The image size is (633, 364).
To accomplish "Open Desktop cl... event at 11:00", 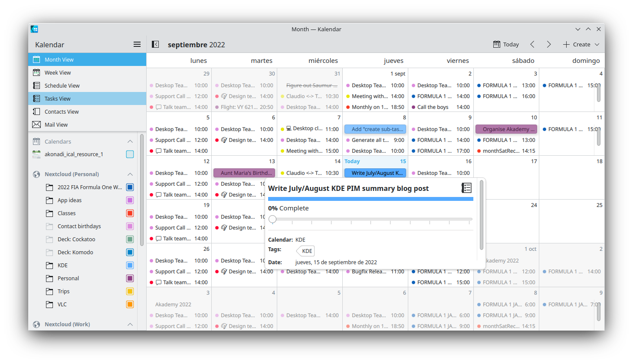I will 310,129.
